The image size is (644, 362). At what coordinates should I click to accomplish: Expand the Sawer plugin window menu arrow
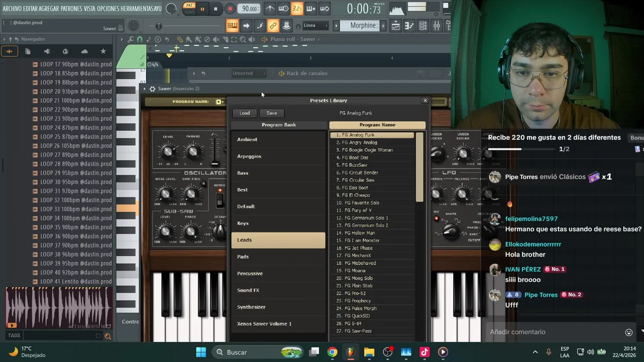point(144,89)
